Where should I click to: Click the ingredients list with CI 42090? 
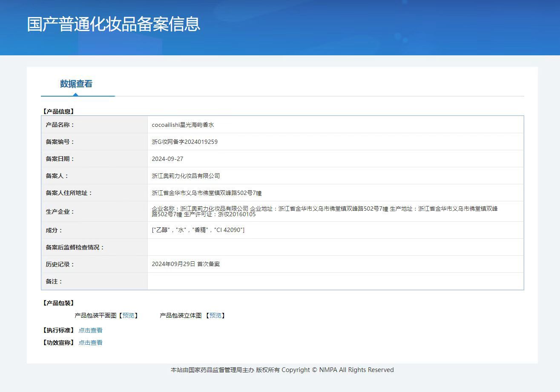198,230
